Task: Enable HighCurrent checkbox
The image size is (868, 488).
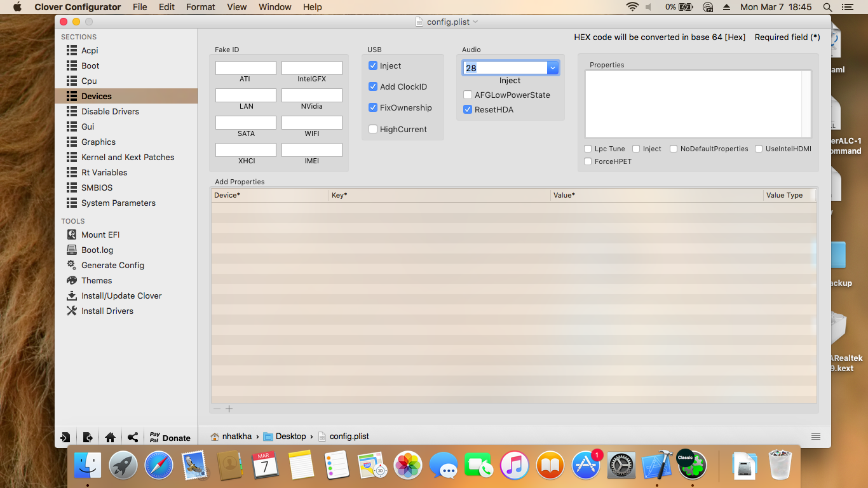Action: 373,129
